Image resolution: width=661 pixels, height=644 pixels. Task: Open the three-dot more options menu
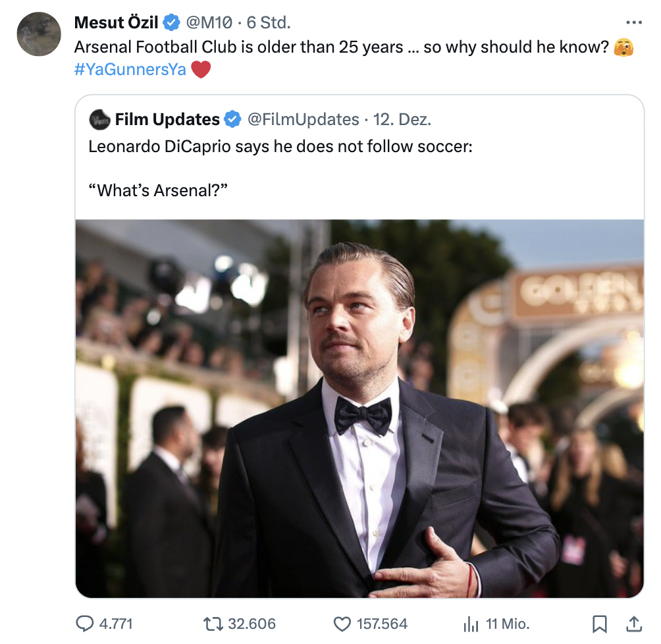[633, 22]
